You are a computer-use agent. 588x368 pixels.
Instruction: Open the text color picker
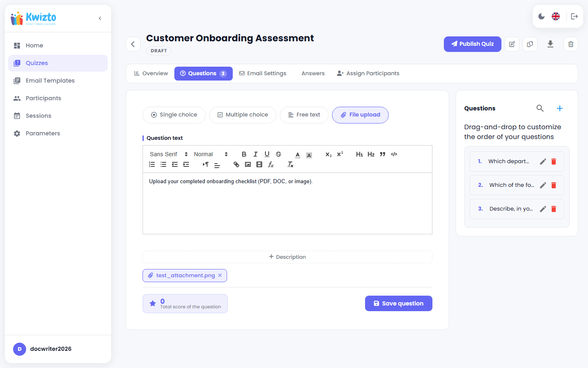pyautogui.click(x=298, y=154)
